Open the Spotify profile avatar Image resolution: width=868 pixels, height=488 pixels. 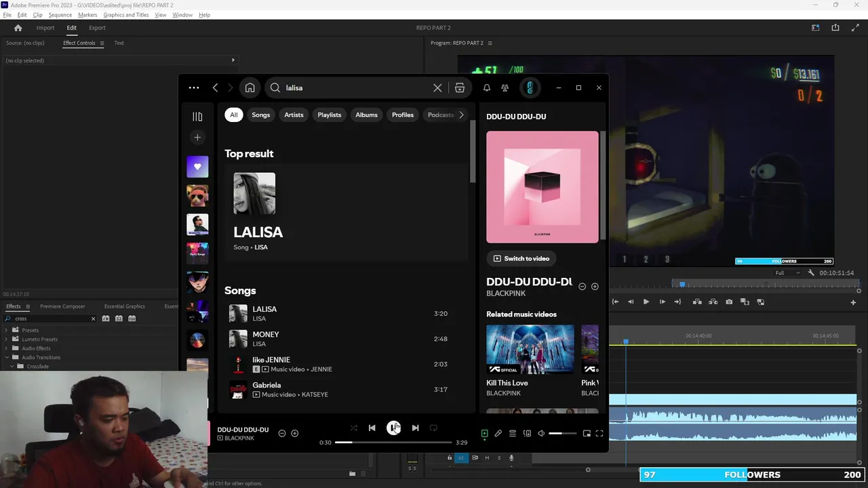530,87
